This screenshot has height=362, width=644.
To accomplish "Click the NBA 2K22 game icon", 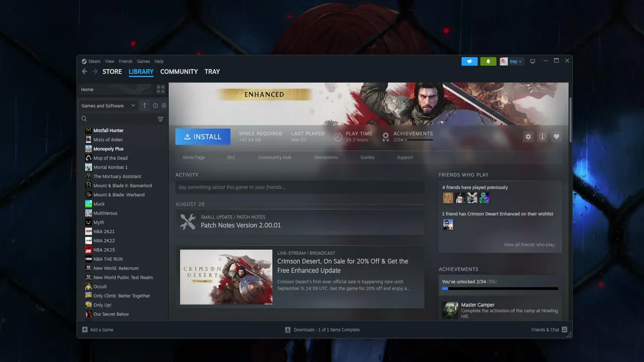I will [89, 241].
